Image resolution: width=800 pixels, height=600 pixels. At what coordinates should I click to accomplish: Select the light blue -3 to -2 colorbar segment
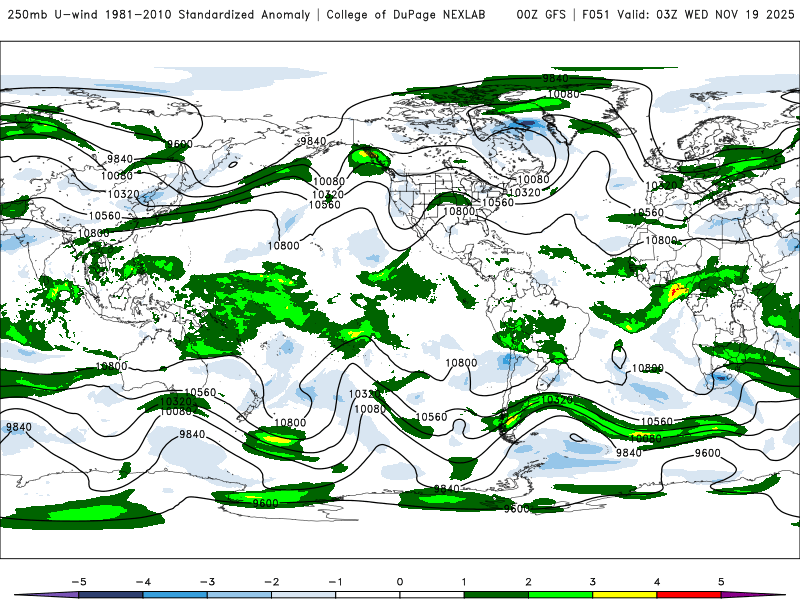pos(239,595)
